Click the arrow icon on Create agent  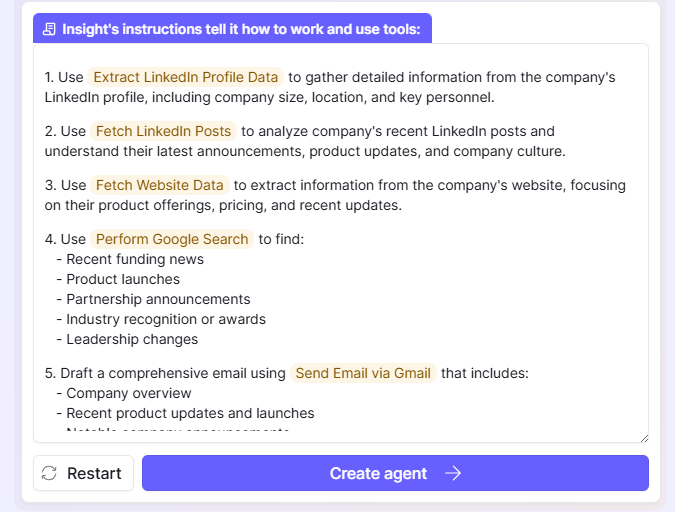click(x=453, y=473)
